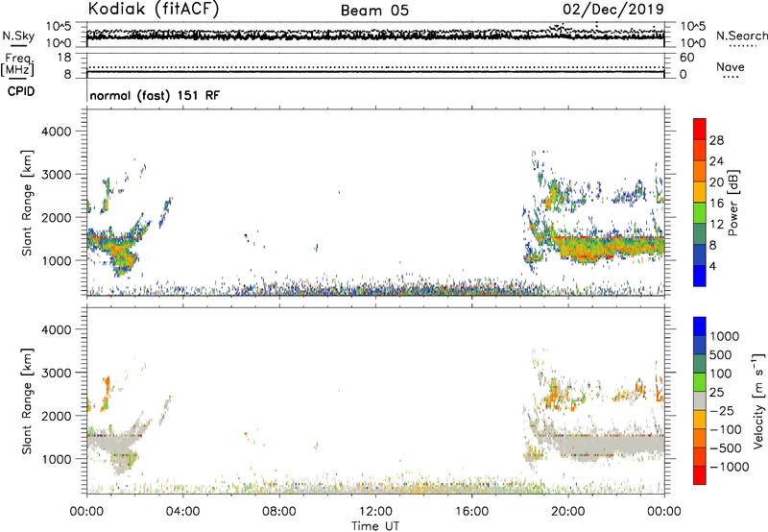Click the '20:00' time axis label
This screenshot has width=768, height=532.
567,512
